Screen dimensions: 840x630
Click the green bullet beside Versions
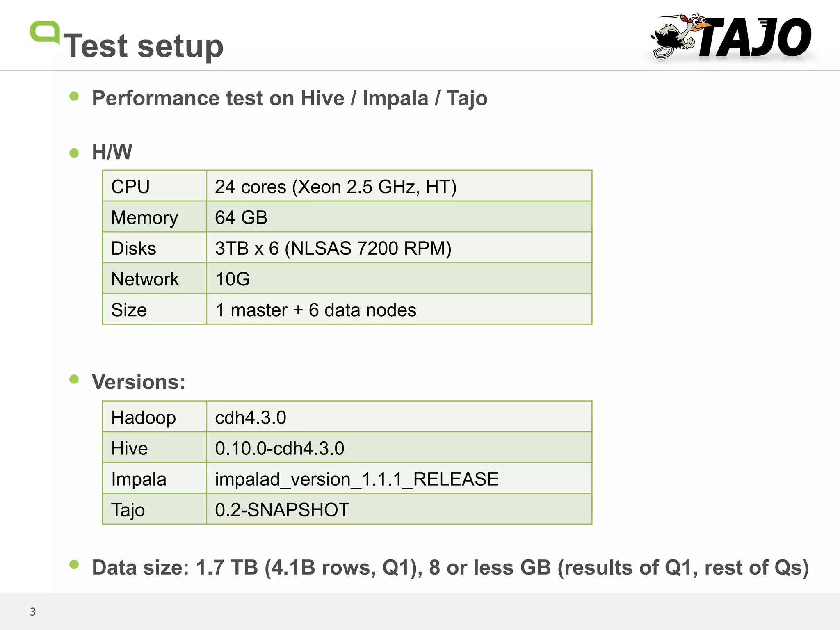[74, 379]
